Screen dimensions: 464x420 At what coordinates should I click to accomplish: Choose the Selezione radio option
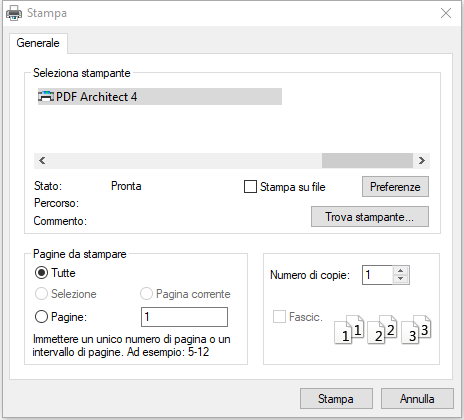pyautogui.click(x=41, y=294)
